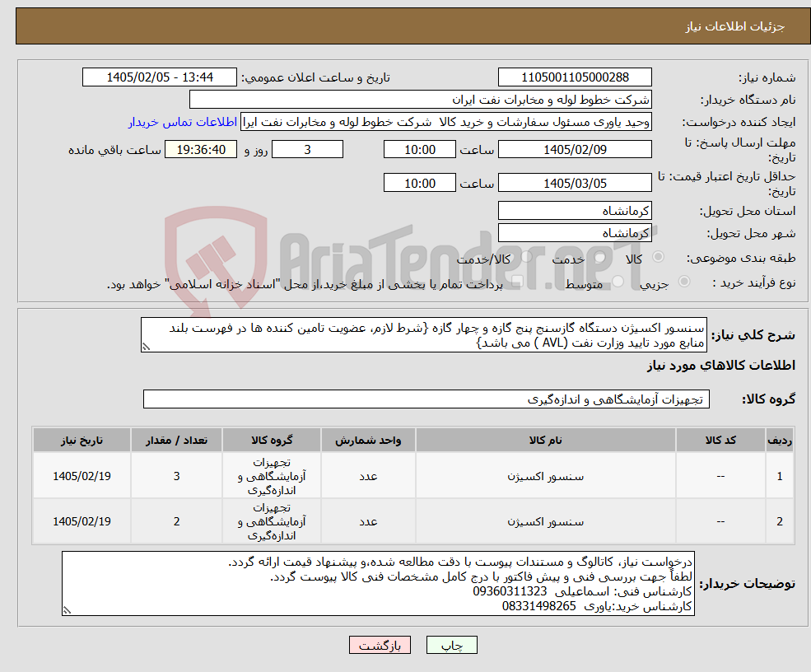
Task: Click the price validity time 10:00 field
Action: click(x=419, y=183)
